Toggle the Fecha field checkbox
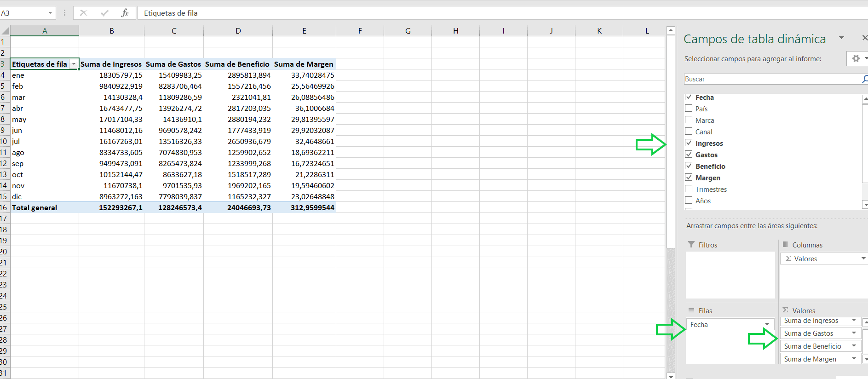Image resolution: width=868 pixels, height=379 pixels. 689,97
